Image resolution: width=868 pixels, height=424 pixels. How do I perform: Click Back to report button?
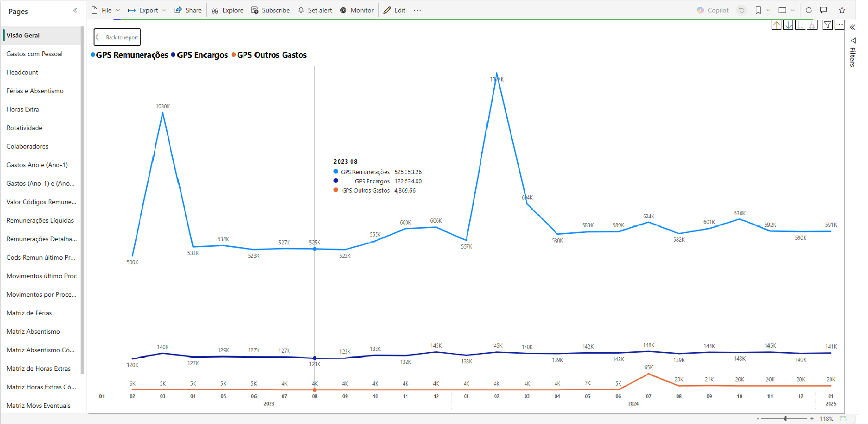click(117, 37)
